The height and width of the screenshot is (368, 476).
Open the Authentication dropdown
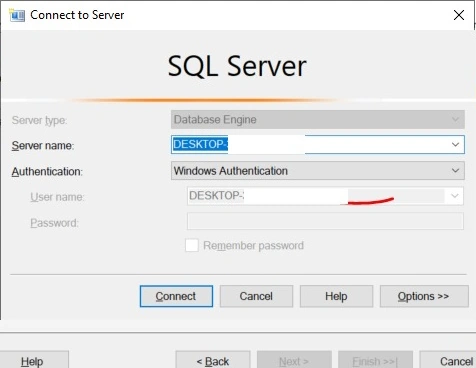point(318,171)
